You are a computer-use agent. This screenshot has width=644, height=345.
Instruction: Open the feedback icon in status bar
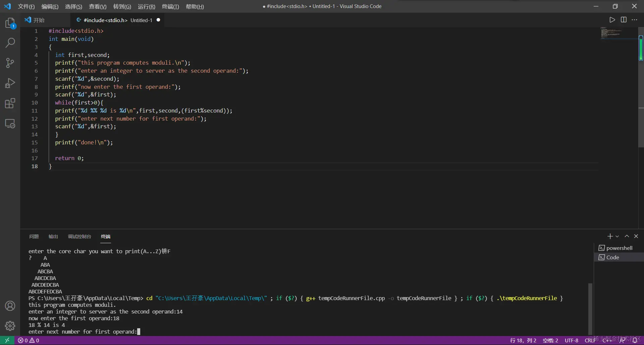pyautogui.click(x=623, y=340)
